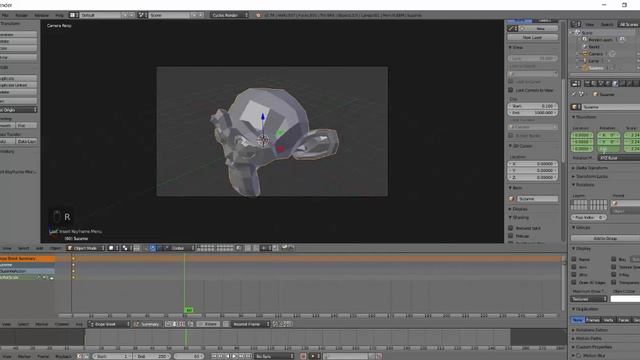Open the Object Mode dropdown
The height and width of the screenshot is (360, 640).
[86, 248]
